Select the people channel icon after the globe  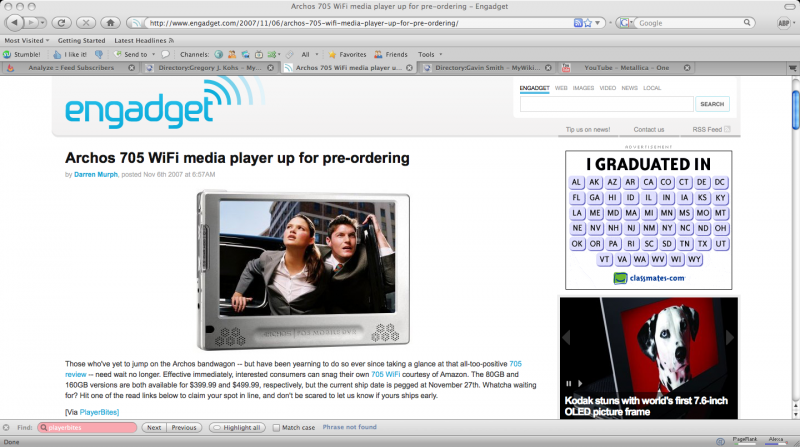coord(232,54)
